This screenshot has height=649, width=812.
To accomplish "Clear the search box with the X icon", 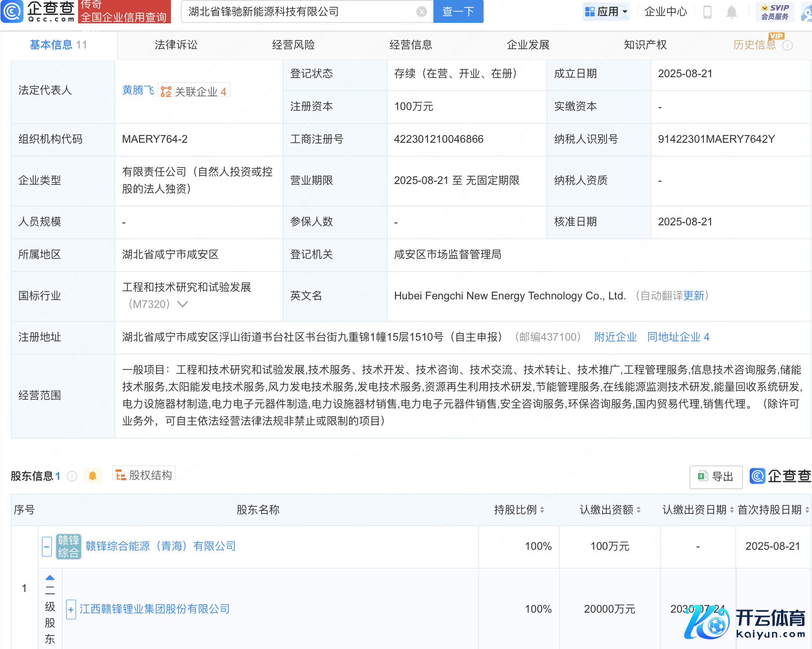I will point(421,12).
